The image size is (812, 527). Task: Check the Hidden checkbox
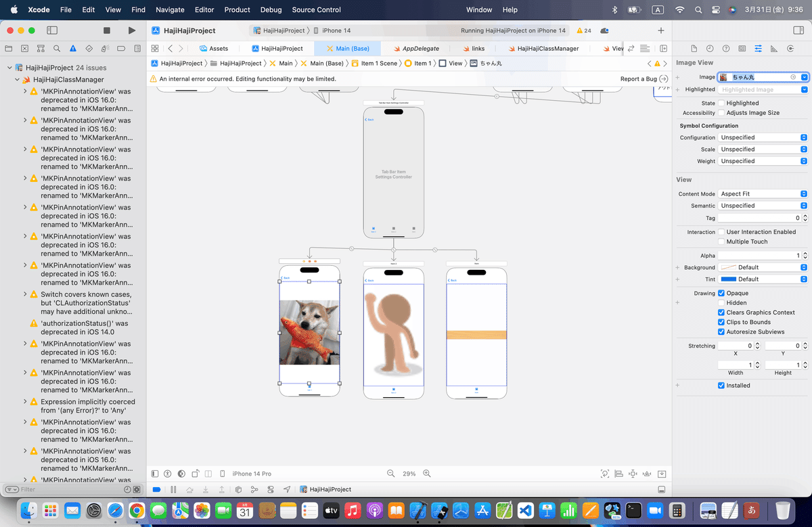click(x=721, y=303)
